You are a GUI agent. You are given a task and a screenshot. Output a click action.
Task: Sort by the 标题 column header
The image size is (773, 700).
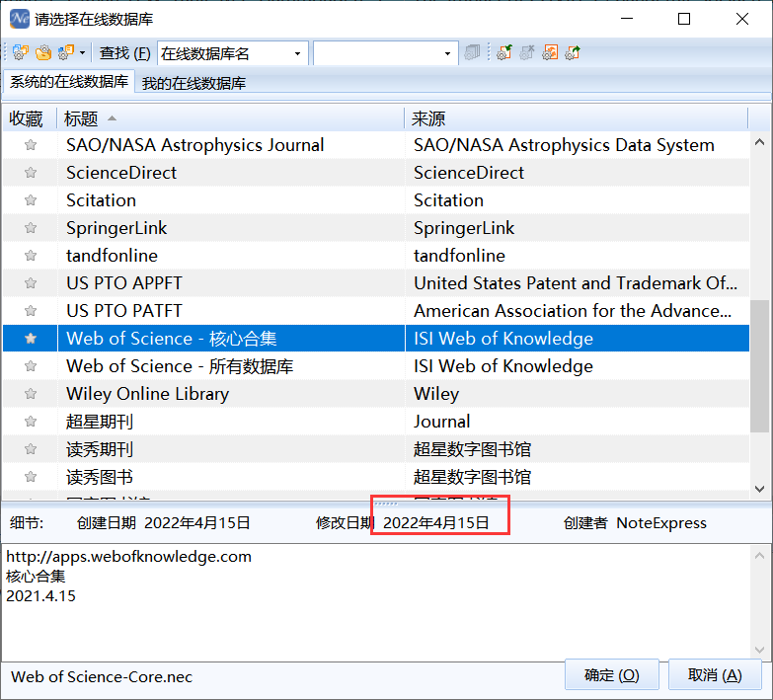coord(230,118)
